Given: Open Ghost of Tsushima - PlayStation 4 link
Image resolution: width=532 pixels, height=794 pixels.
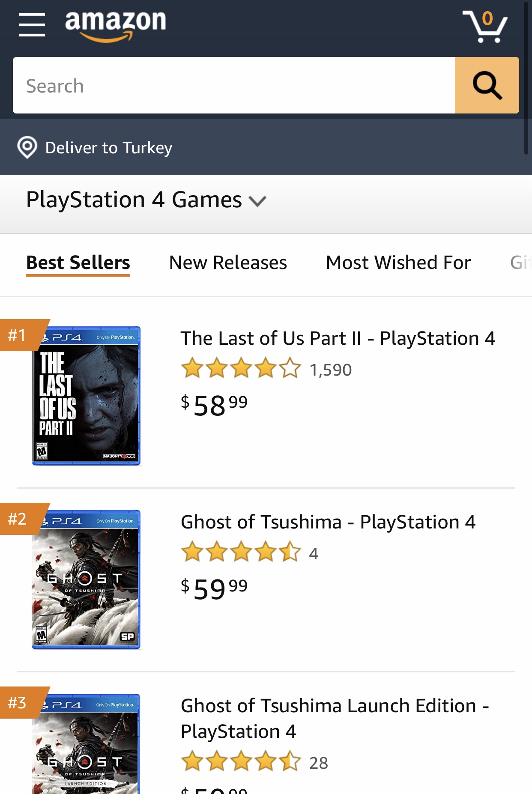Looking at the screenshot, I should pos(328,522).
